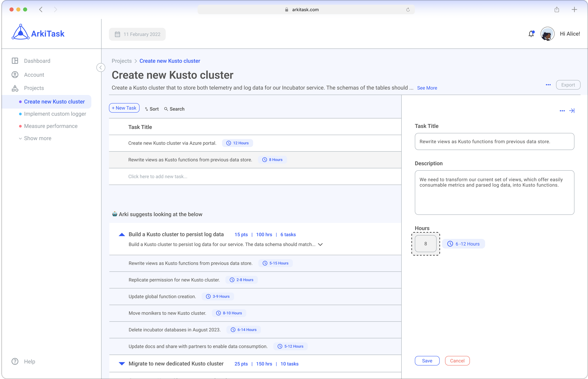Viewport: 588px width, 379px height.
Task: Click the Help question mark icon
Action: pyautogui.click(x=15, y=361)
